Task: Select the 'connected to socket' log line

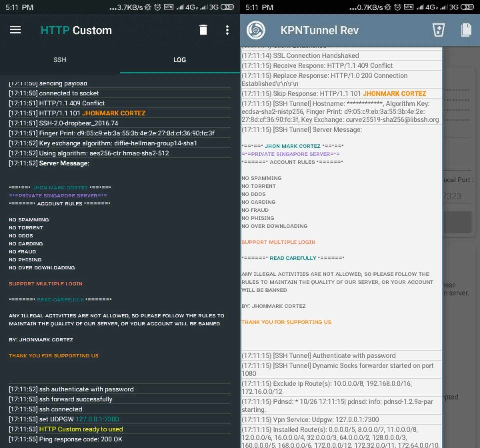Action: tap(120, 93)
